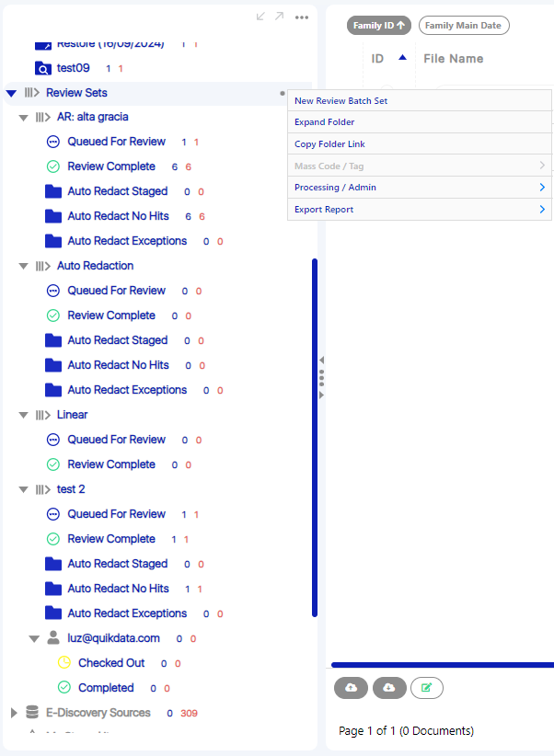Collapse the luz@quikdata.com user node
554x756 pixels.
click(x=34, y=639)
